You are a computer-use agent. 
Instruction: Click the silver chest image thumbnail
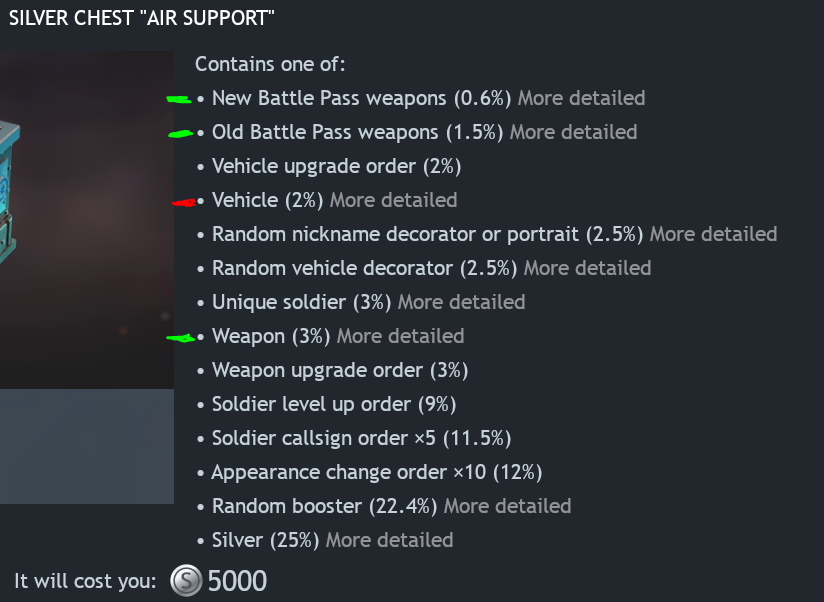pos(87,220)
